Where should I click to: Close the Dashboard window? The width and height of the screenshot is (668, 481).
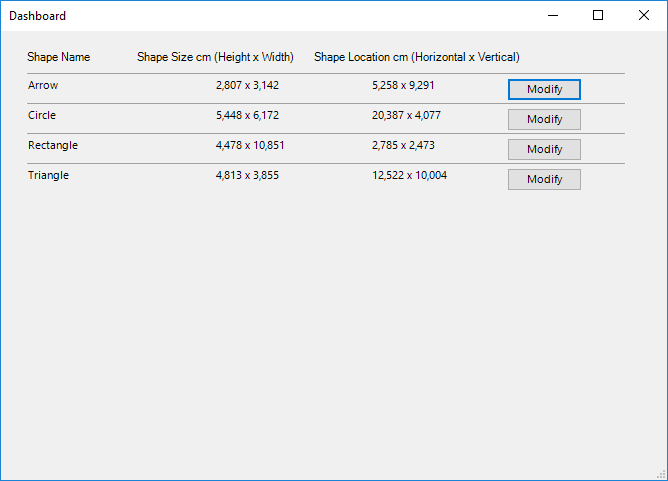pyautogui.click(x=644, y=16)
